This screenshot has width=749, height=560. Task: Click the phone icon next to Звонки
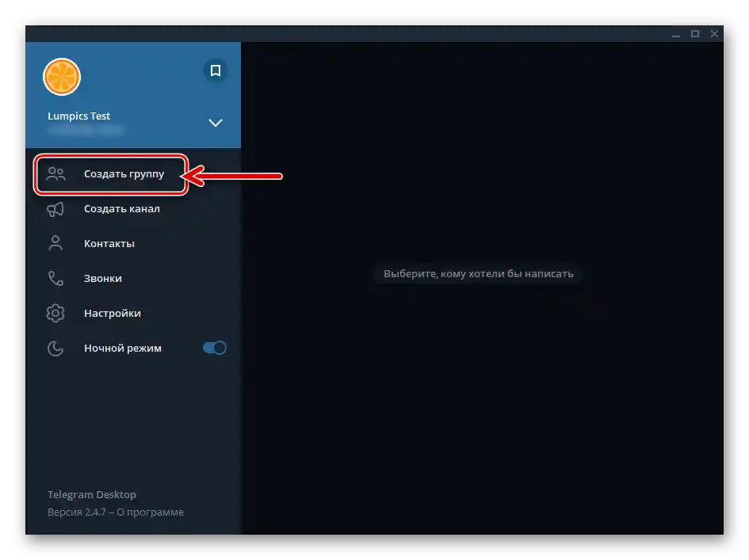[x=55, y=278]
